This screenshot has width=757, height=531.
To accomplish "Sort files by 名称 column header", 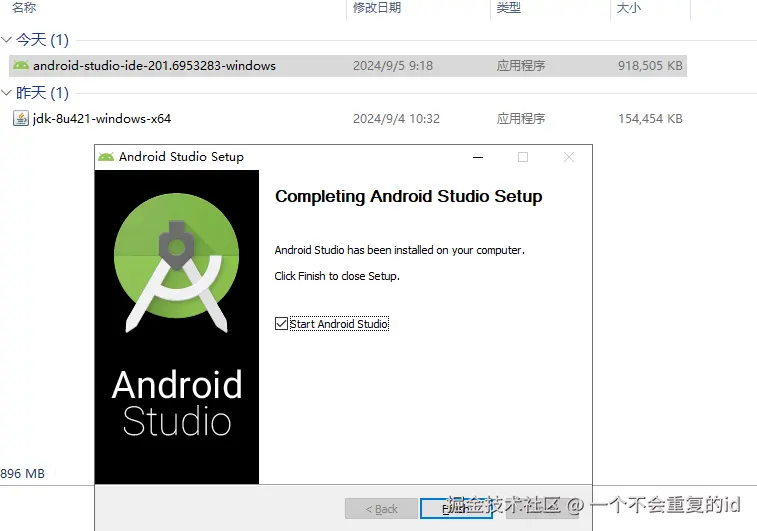I will [x=24, y=7].
